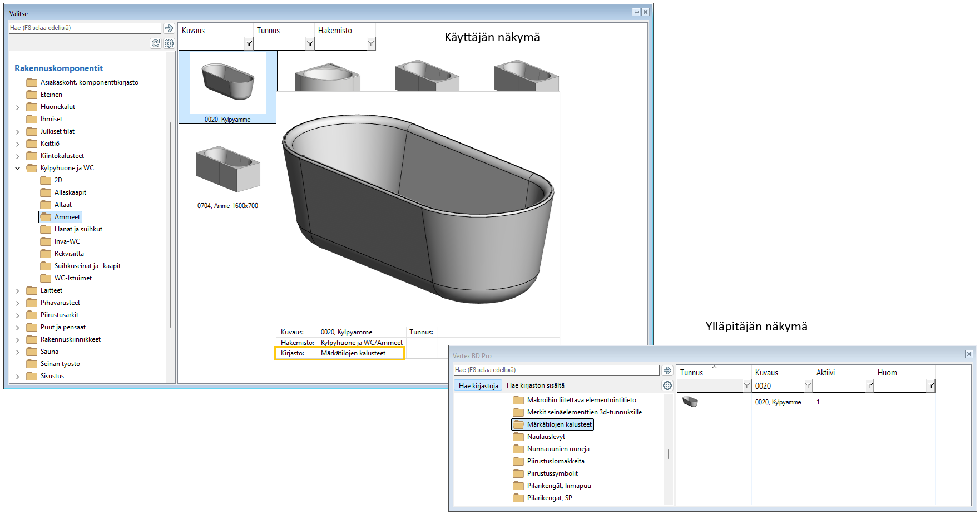
Task: Click filter icon under Aktiivi column
Action: [x=869, y=385]
